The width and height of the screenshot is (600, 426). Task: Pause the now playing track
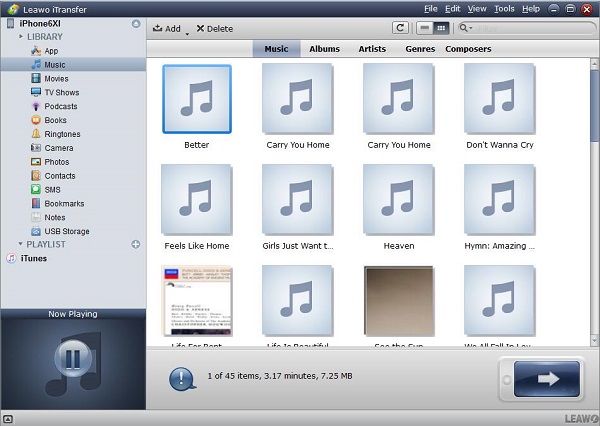tap(73, 357)
